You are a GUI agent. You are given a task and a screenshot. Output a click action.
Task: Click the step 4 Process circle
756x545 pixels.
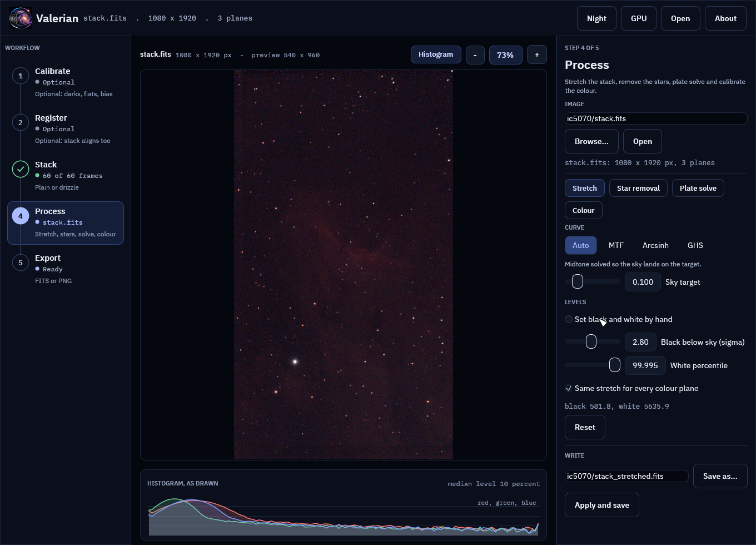point(21,216)
